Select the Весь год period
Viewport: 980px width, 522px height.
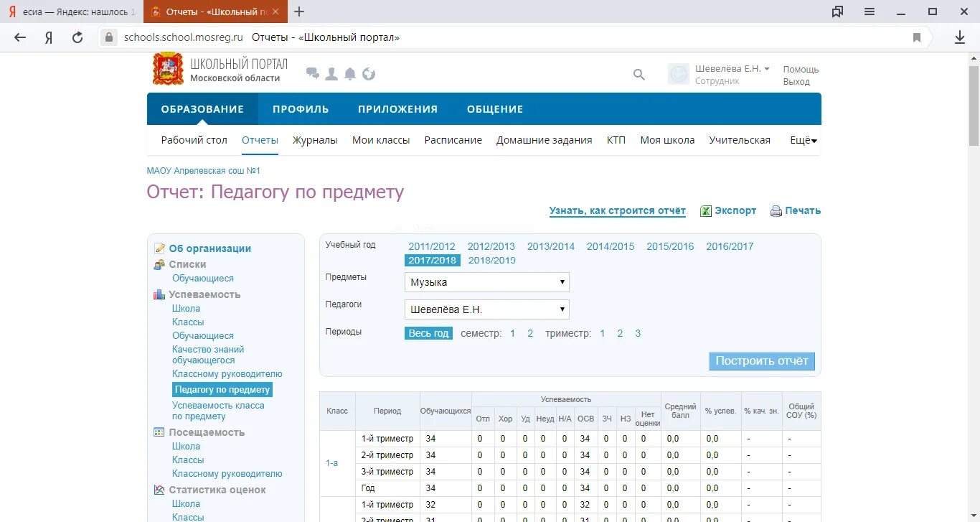coord(428,333)
